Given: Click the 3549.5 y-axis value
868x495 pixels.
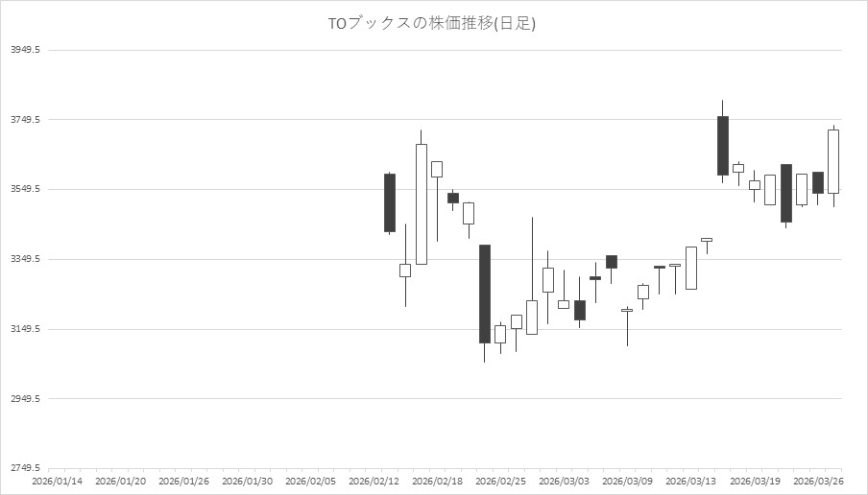Looking at the screenshot, I should (x=25, y=189).
